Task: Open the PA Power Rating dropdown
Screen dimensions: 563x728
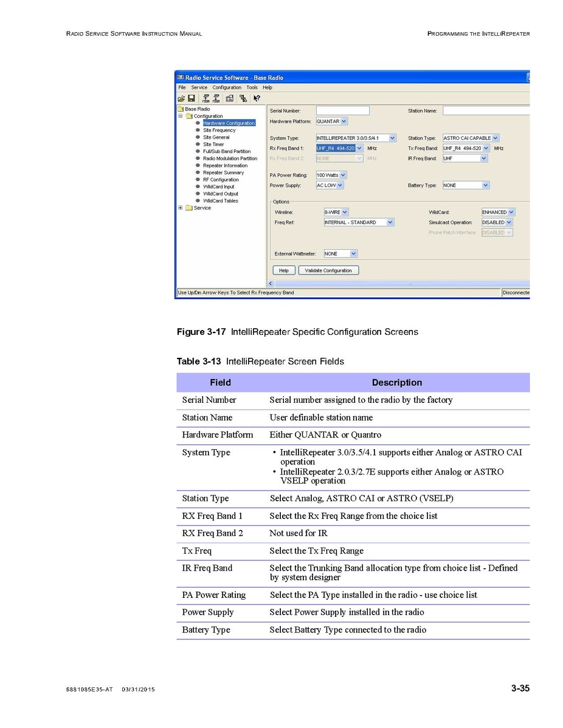Action: click(343, 176)
